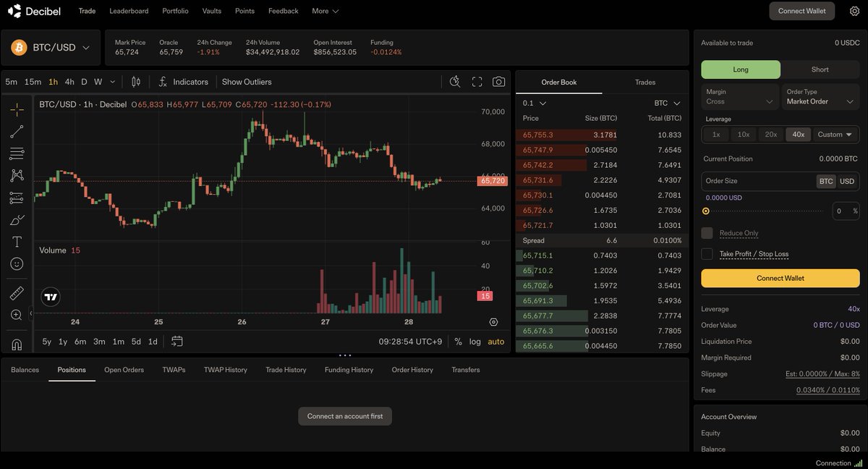Open the forecasting and position tools
This screenshot has height=469, width=868.
click(17, 198)
